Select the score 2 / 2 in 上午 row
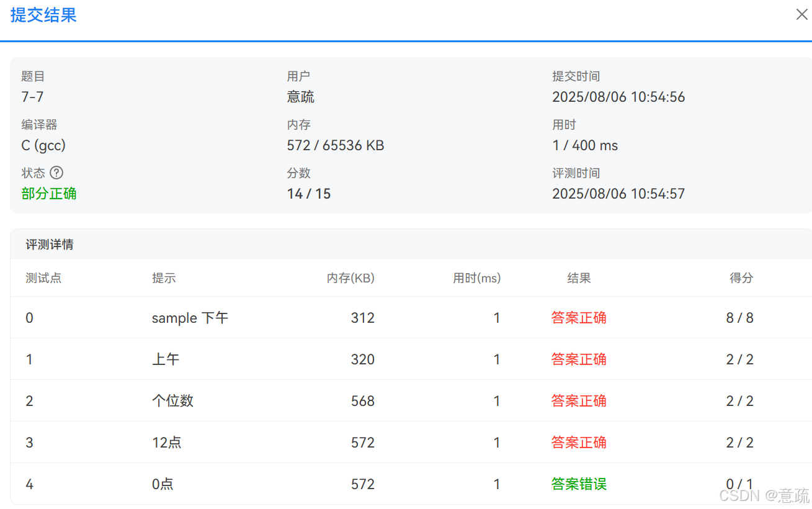Screen dimensions: 812x509 point(740,359)
